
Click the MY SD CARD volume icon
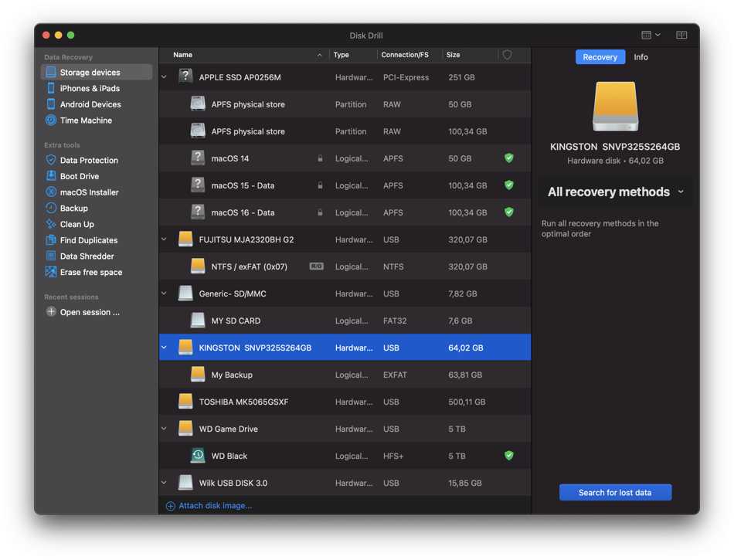198,321
